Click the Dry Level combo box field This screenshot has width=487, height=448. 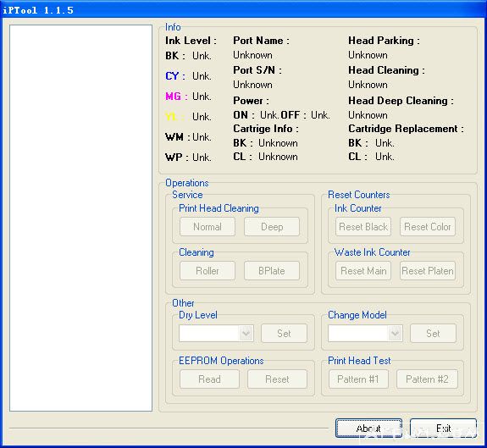coord(216,334)
